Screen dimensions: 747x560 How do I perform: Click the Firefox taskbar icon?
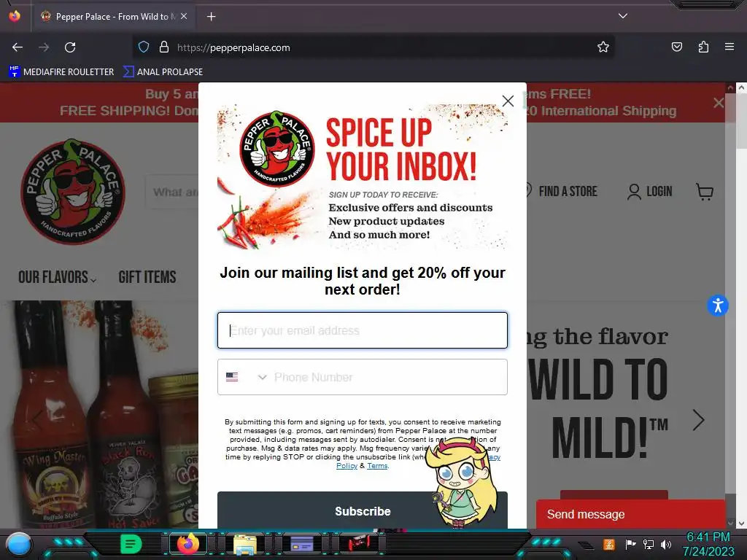[x=189, y=544]
